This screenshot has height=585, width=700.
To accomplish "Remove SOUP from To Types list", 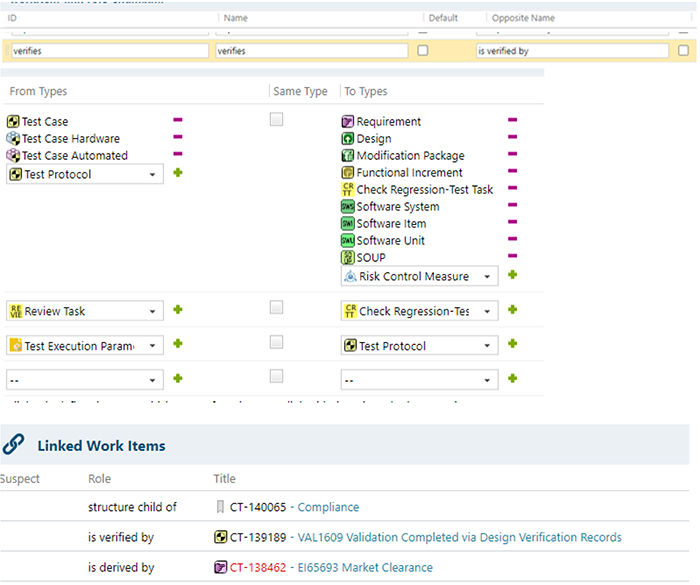I will pyautogui.click(x=512, y=257).
